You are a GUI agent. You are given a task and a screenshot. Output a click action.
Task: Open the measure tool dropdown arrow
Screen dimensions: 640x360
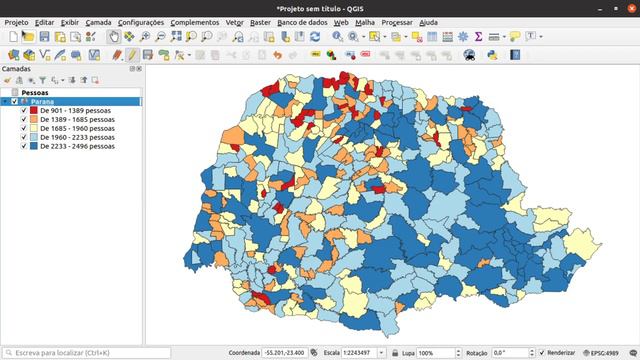tap(504, 37)
